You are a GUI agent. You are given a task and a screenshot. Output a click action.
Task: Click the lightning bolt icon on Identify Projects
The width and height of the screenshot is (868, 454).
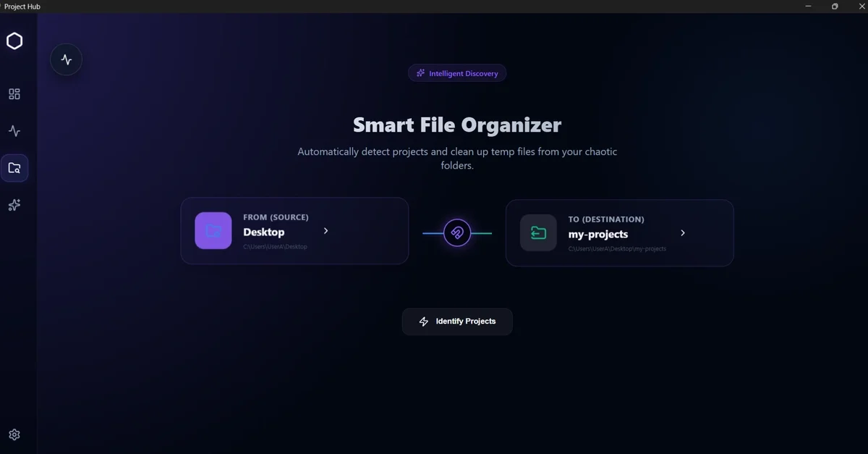point(424,321)
